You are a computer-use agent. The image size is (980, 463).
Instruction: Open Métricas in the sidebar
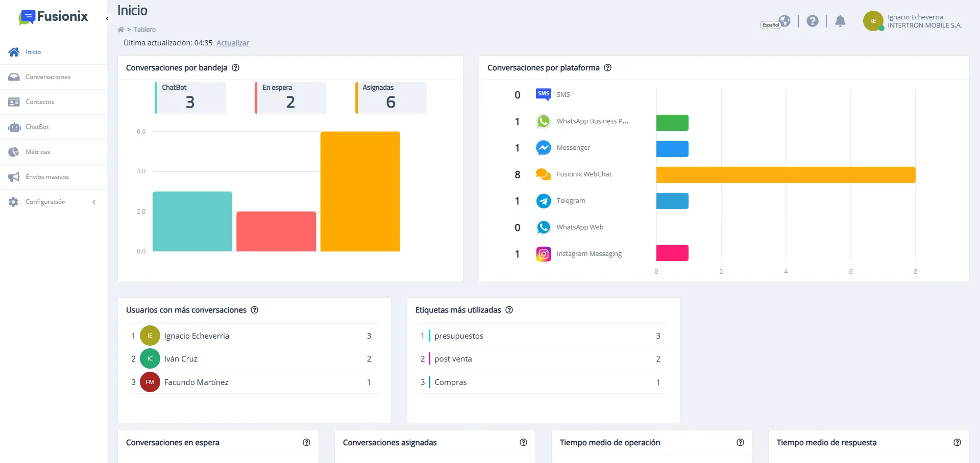pos(54,152)
